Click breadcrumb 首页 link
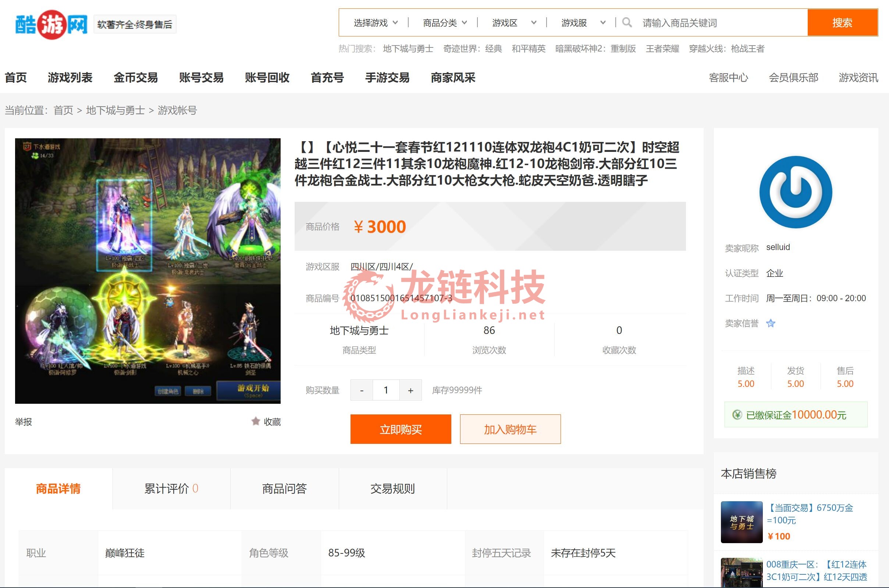 point(63,110)
